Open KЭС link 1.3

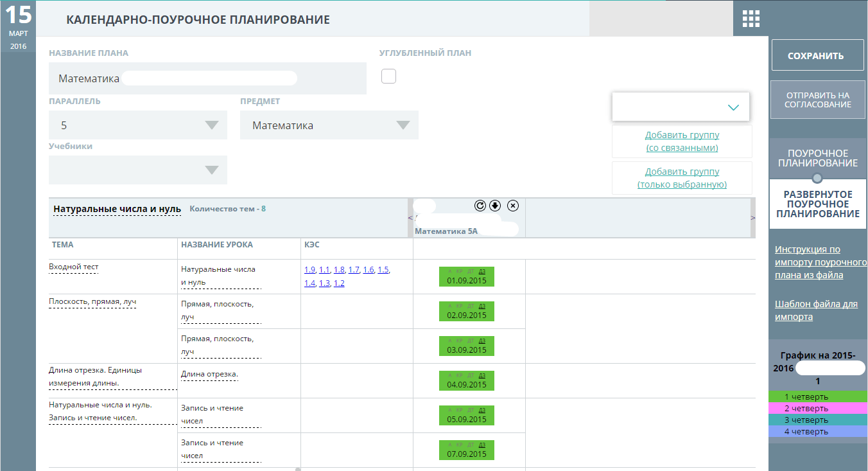coord(325,283)
